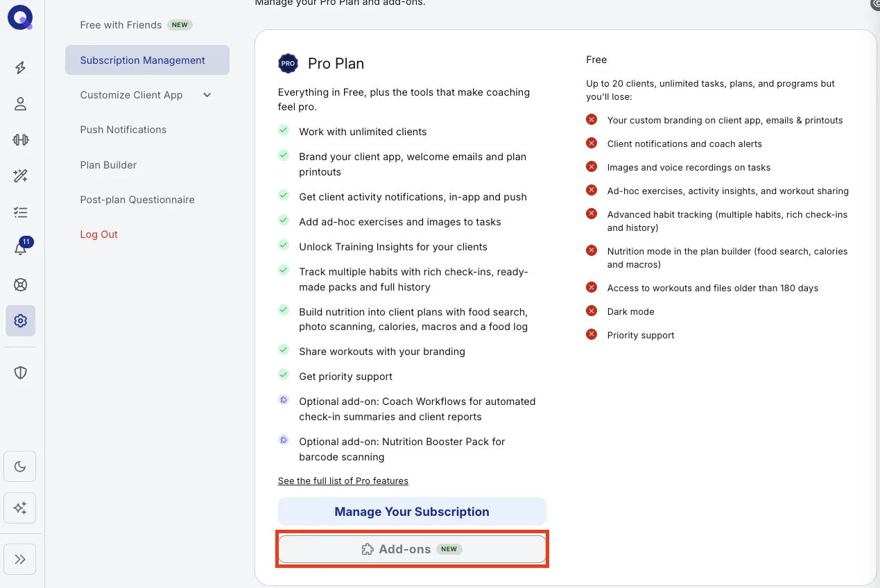Screen dimensions: 880x588
Task: Click 'Dark mode' in the Free list
Action: point(631,312)
